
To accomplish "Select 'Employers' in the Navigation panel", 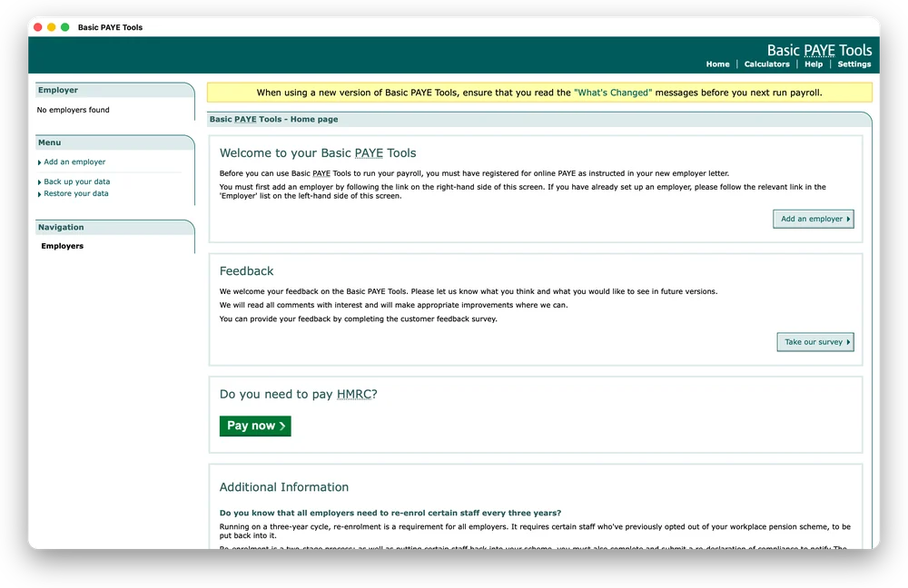I will point(63,246).
